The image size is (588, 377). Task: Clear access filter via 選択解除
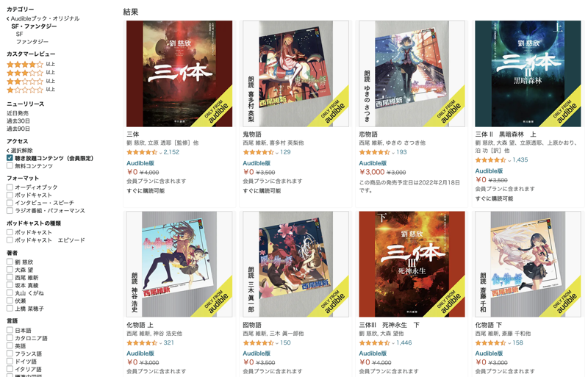click(20, 151)
